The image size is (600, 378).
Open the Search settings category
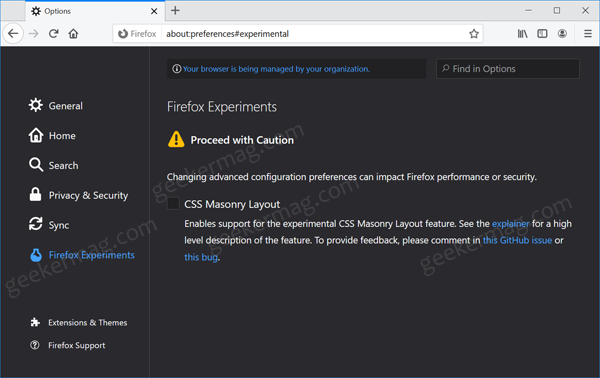(64, 166)
